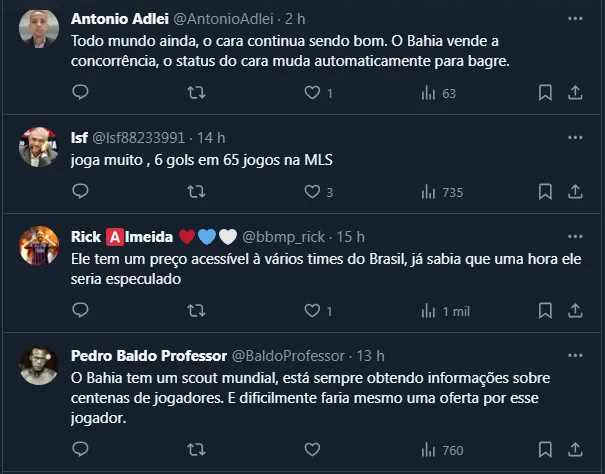The width and height of the screenshot is (605, 474).
Task: Share Pedro Baldo Professor's tweet
Action: pos(575,449)
